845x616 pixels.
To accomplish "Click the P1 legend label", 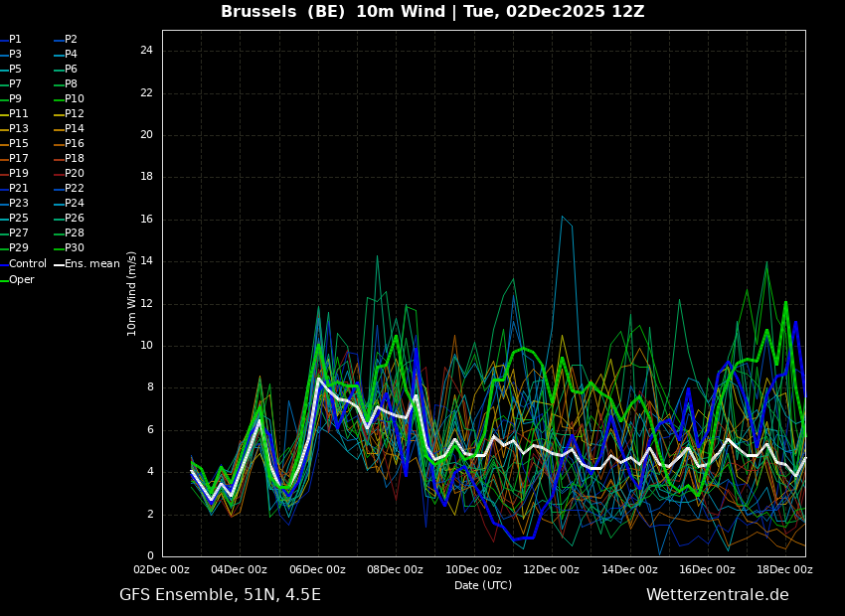I will tap(15, 40).
